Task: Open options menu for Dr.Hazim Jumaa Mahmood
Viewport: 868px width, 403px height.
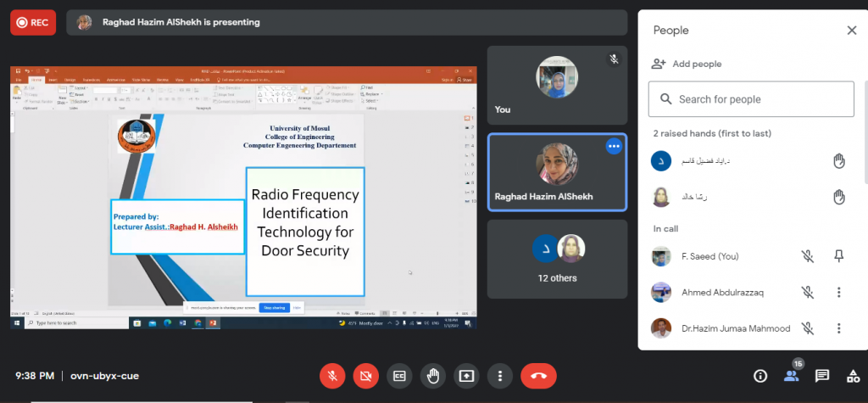Action: click(838, 328)
